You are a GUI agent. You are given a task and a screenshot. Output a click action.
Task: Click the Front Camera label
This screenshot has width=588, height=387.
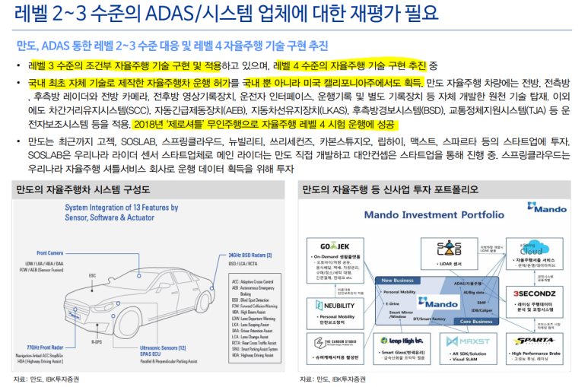[50, 253]
